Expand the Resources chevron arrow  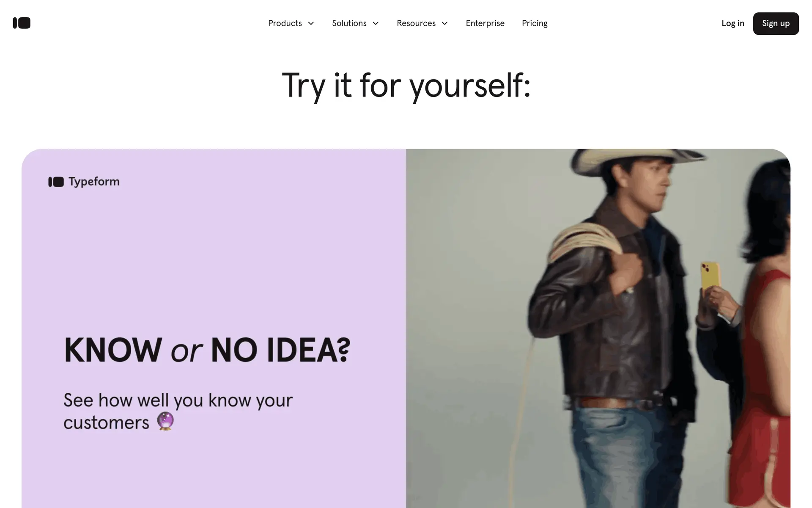[444, 23]
